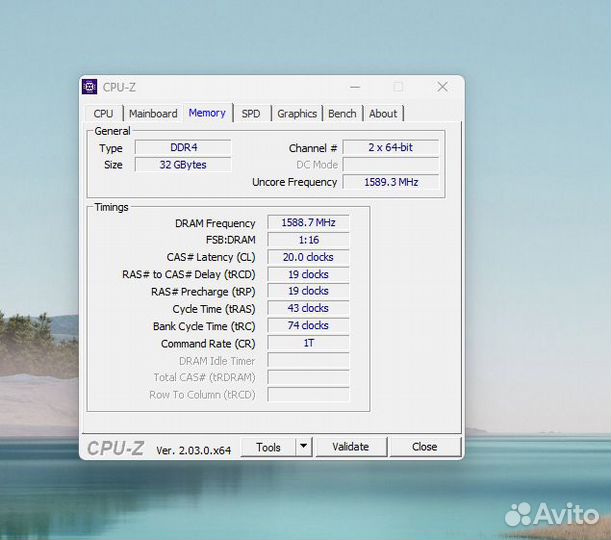Image resolution: width=611 pixels, height=540 pixels.
Task: Click the Size 32 GBytes field
Action: (x=183, y=165)
